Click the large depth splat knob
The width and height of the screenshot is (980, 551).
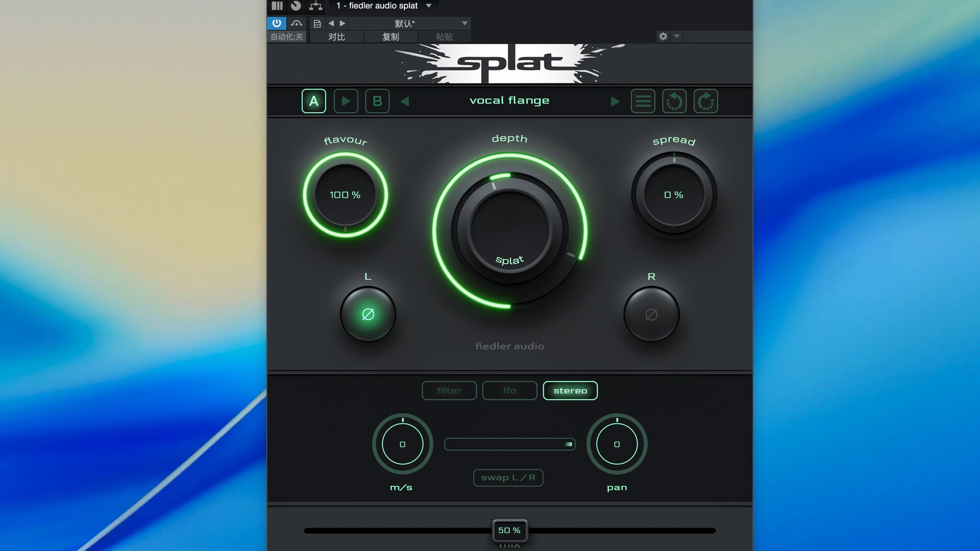point(509,230)
